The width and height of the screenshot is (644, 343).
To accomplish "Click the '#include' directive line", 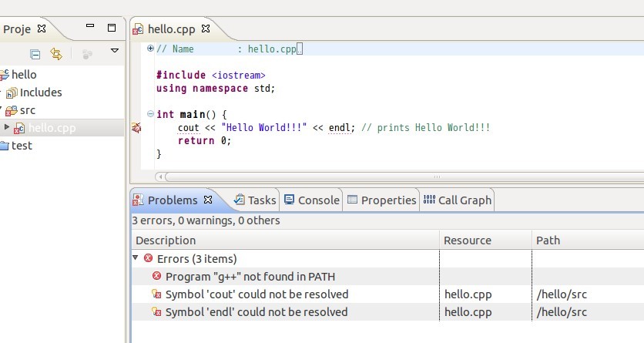I will tap(211, 76).
